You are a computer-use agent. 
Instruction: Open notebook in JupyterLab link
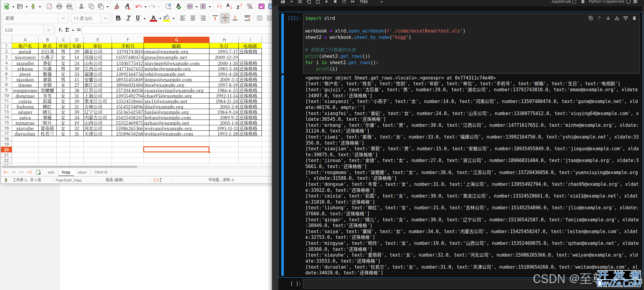point(564,2)
